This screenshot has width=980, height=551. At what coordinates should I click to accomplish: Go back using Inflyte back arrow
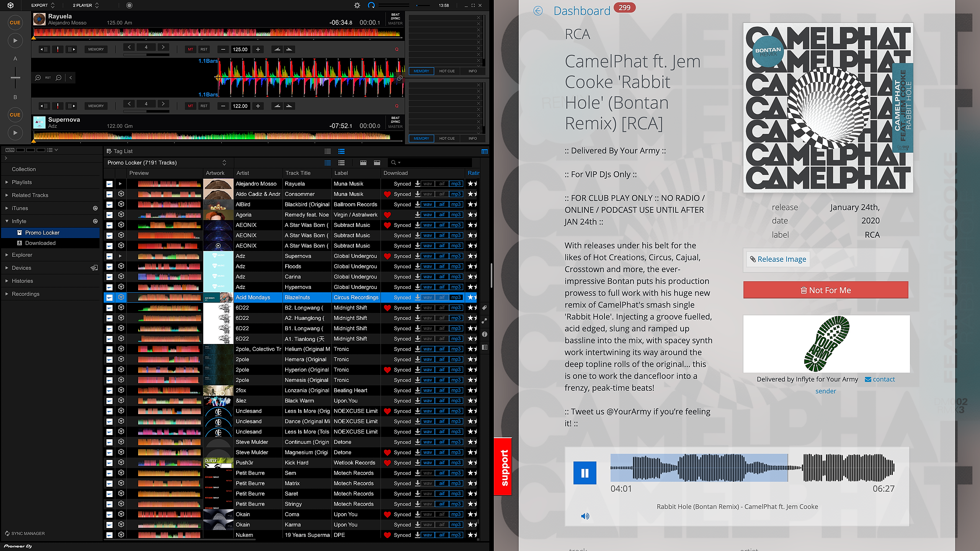pyautogui.click(x=538, y=11)
